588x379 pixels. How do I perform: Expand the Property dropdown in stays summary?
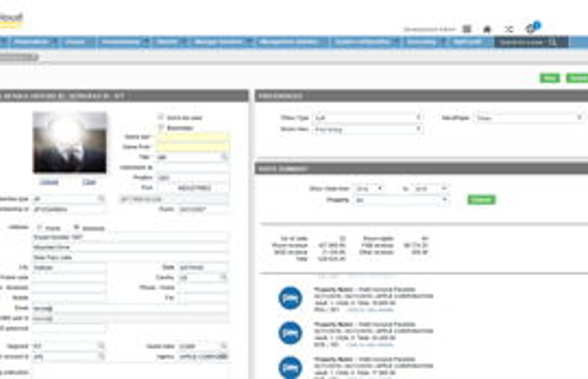(401, 200)
